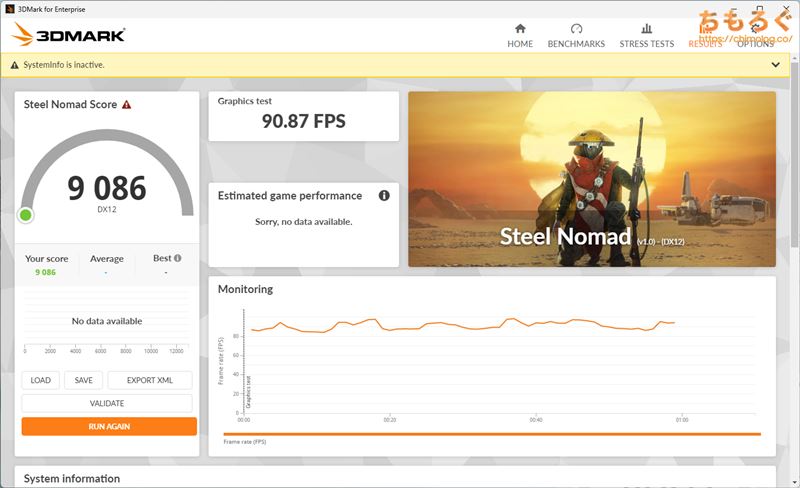
Task: Click No data available in score chart
Action: click(107, 321)
